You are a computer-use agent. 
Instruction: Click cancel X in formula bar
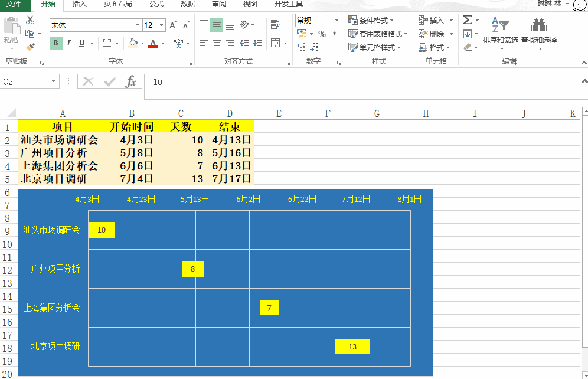[x=88, y=81]
